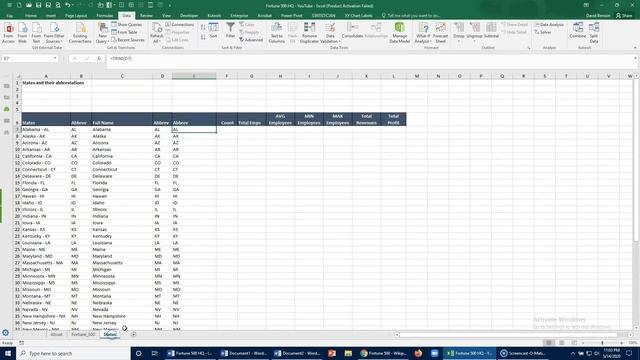The height and width of the screenshot is (360, 640).
Task: Open Data Analysis tool
Action: pyautogui.click(x=549, y=24)
